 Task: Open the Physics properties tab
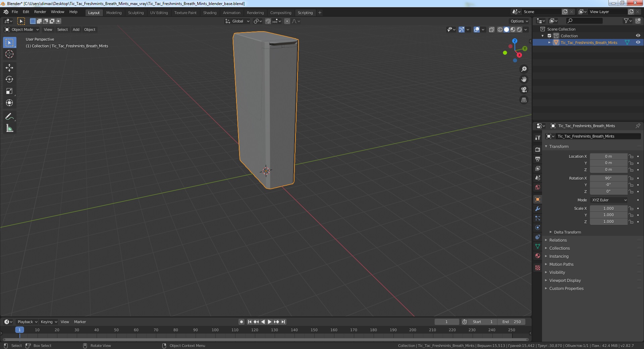tap(538, 228)
